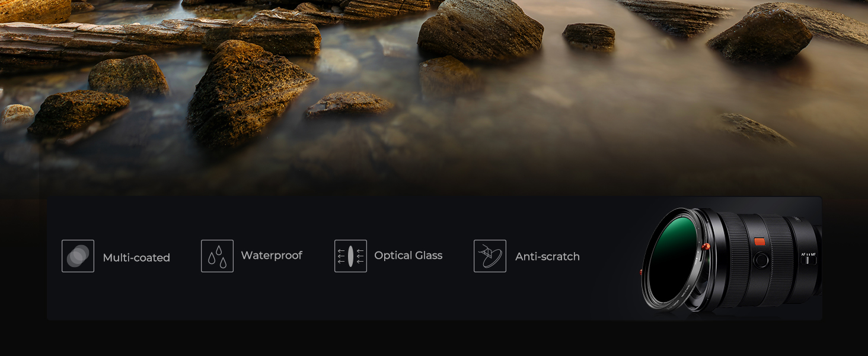Click the Optical Glass lens icon

[x=350, y=256]
